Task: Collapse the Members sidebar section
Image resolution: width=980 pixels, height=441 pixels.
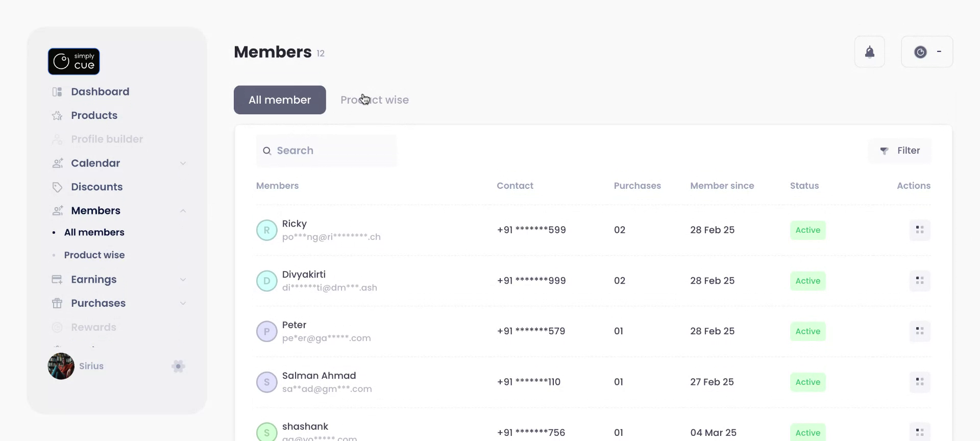Action: click(183, 211)
